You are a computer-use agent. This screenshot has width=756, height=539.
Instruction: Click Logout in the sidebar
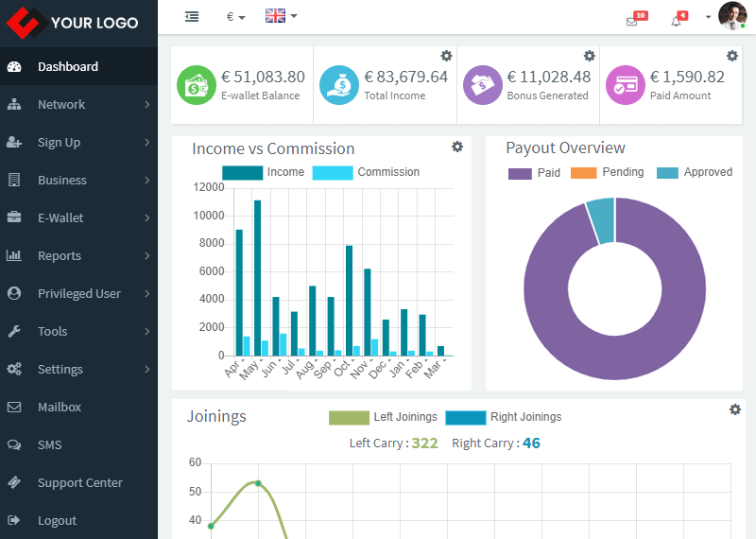pos(57,520)
